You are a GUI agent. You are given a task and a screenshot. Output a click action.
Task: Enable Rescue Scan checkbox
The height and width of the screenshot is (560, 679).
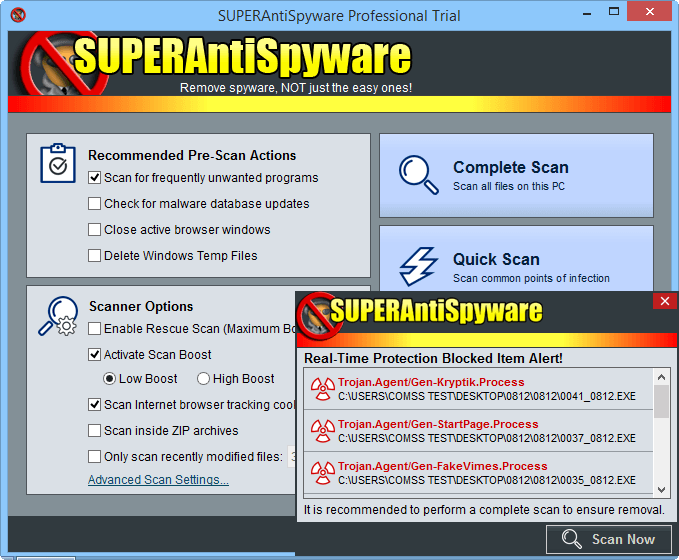[94, 329]
